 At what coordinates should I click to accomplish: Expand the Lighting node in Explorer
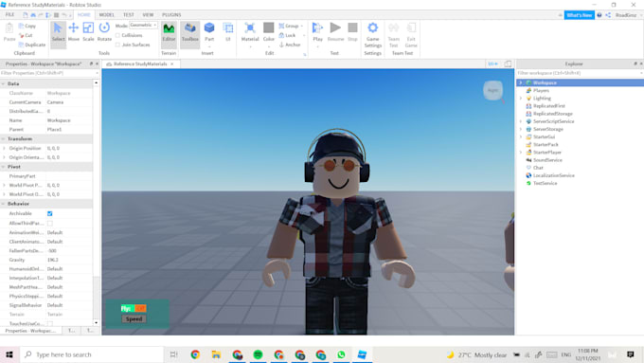click(521, 99)
